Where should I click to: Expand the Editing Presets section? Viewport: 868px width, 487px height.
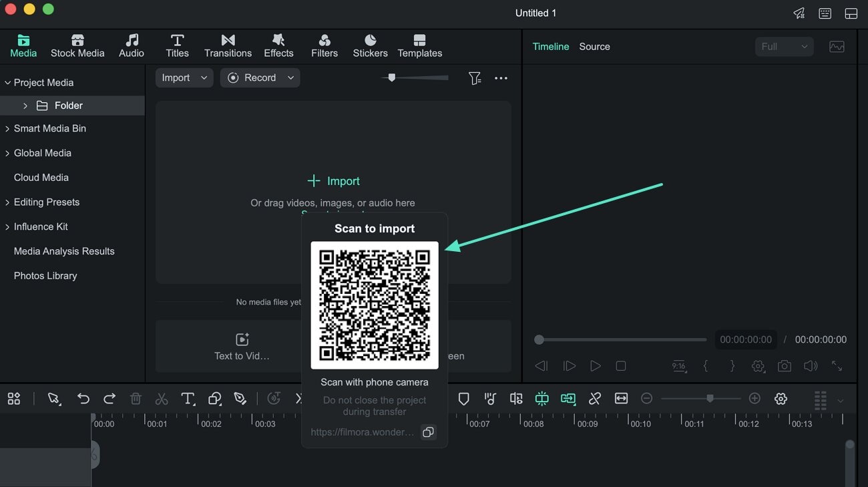click(x=8, y=202)
